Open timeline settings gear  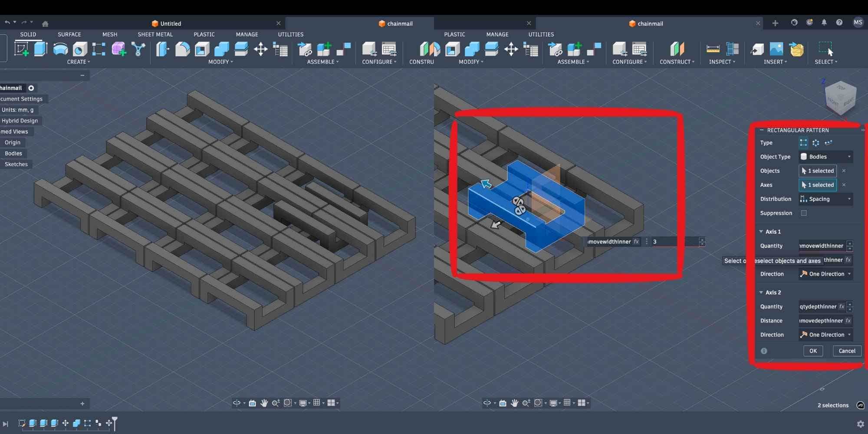coord(860,424)
